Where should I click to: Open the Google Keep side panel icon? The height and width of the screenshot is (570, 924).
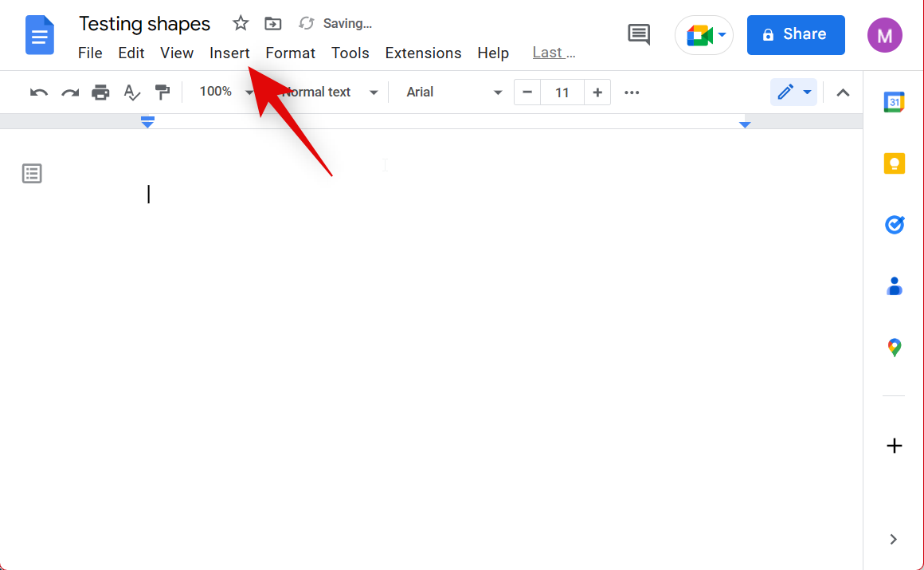tap(895, 163)
